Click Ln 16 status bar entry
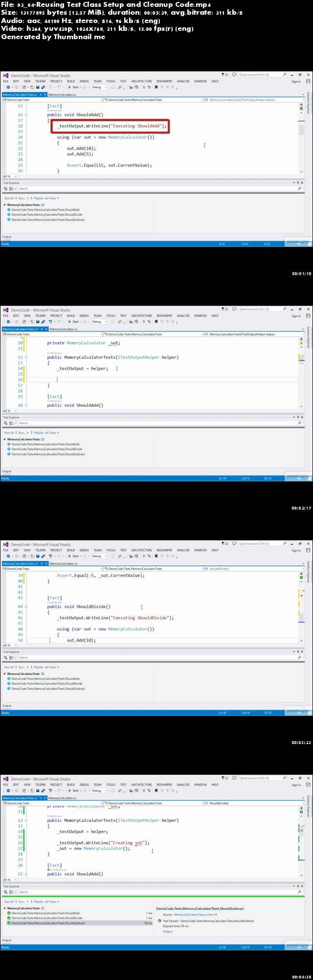Viewport: 313px width, 980px height. [223, 478]
